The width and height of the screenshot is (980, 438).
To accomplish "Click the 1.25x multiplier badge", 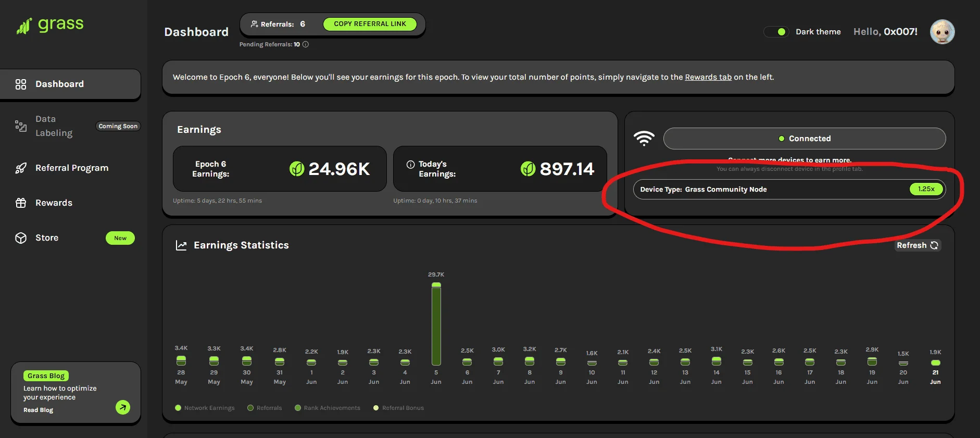I will [926, 189].
